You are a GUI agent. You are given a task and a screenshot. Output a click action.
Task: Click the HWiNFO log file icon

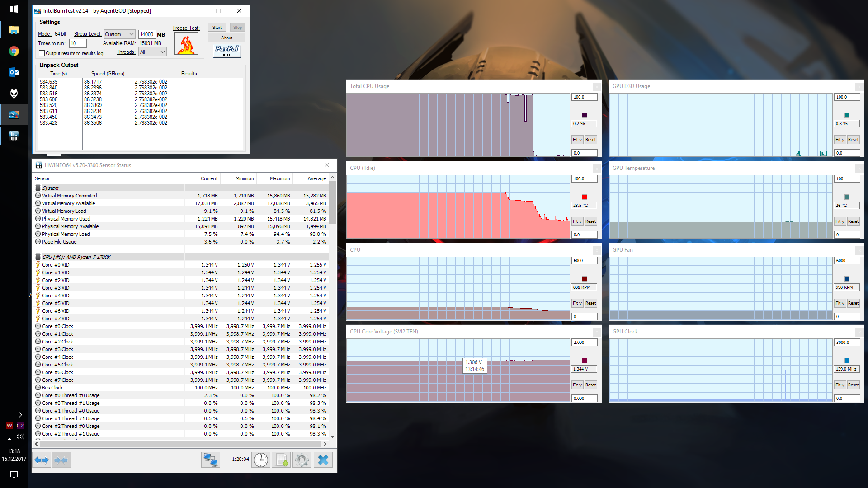point(281,460)
